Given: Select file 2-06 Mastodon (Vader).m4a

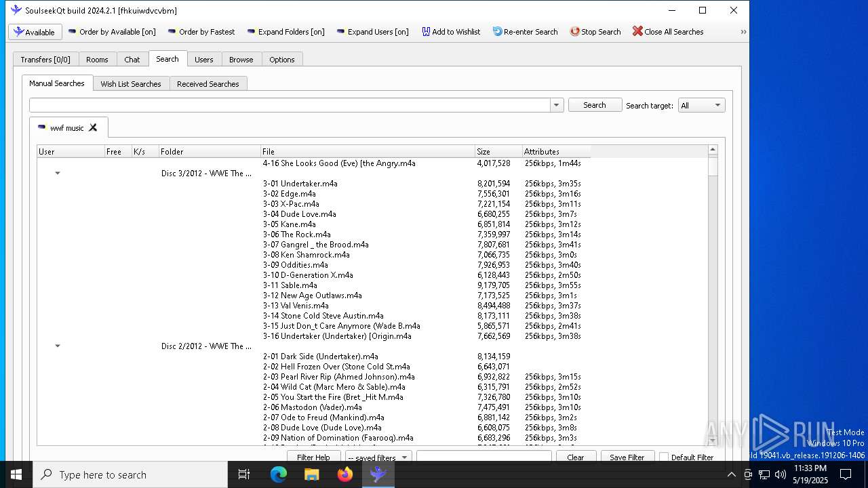Looking at the screenshot, I should click(x=313, y=407).
